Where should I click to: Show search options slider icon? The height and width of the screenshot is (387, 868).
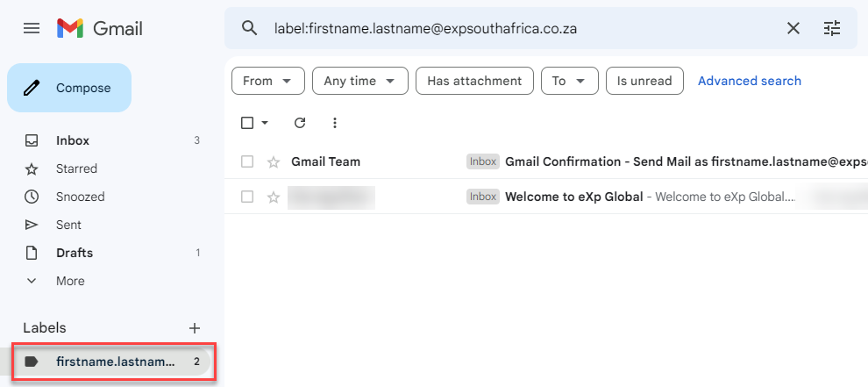tap(832, 28)
